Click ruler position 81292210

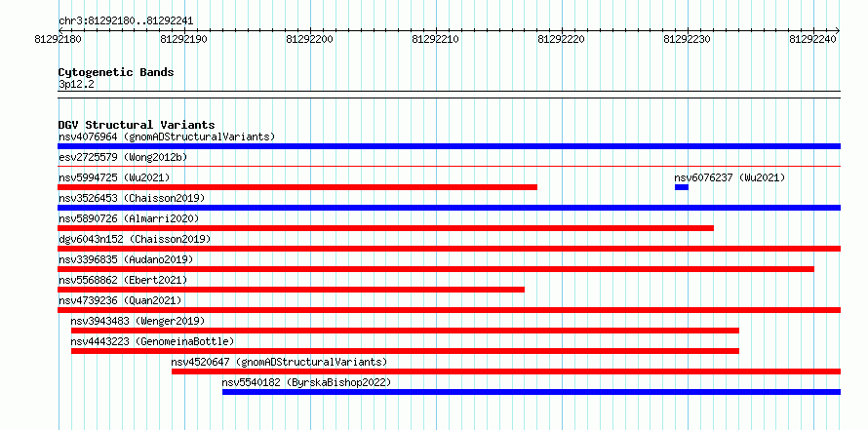coord(436,39)
